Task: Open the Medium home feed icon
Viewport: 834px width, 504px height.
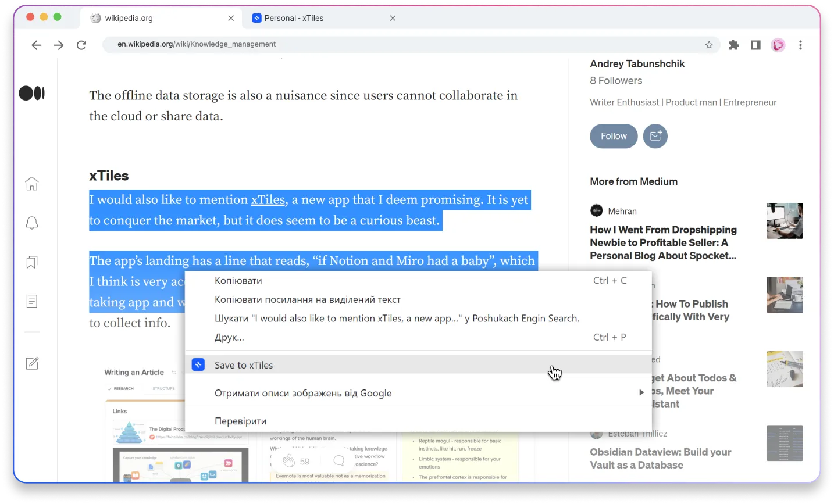Action: 31,184
